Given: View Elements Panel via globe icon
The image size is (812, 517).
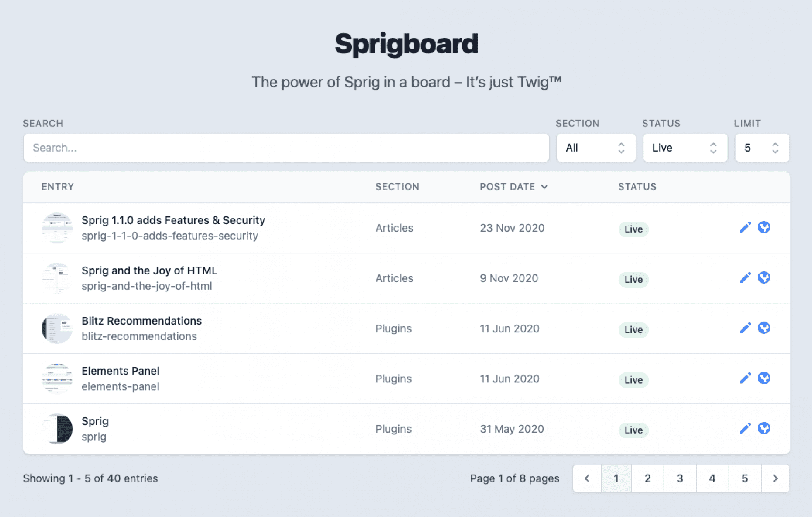Looking at the screenshot, I should [x=764, y=378].
